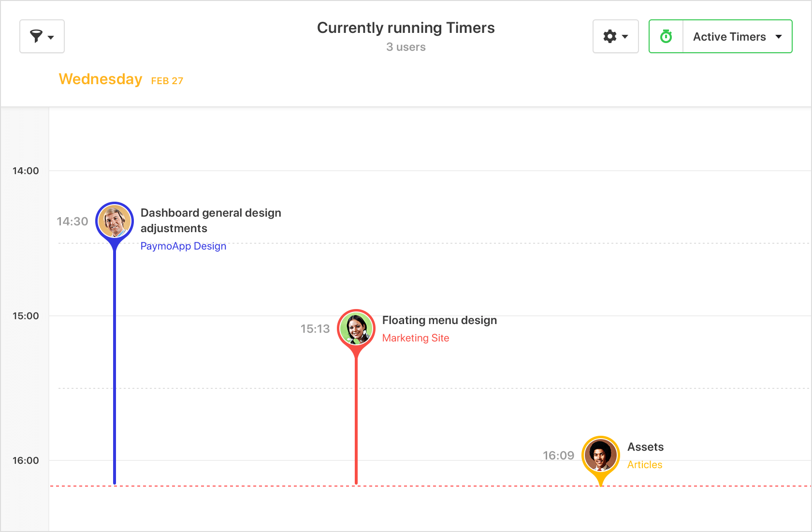
Task: Open the Active Timers dropdown
Action: coord(729,36)
